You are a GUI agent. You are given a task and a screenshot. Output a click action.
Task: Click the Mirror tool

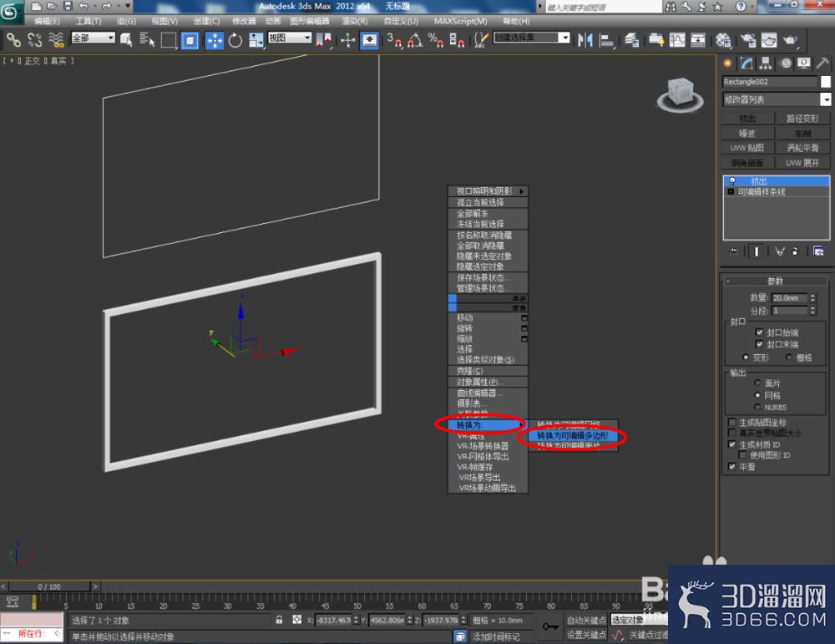pyautogui.click(x=584, y=40)
